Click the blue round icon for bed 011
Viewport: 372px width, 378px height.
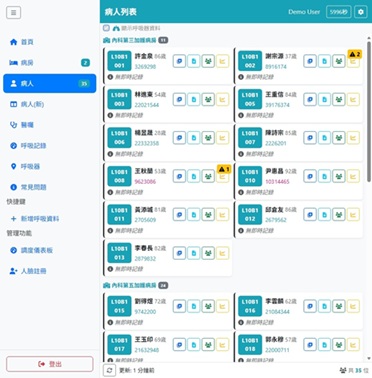(179, 215)
